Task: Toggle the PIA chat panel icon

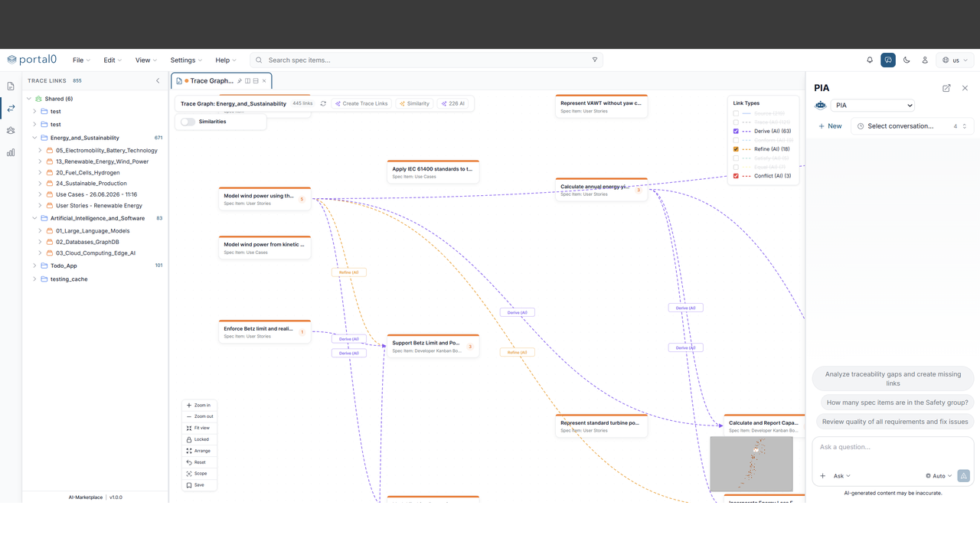Action: 888,60
